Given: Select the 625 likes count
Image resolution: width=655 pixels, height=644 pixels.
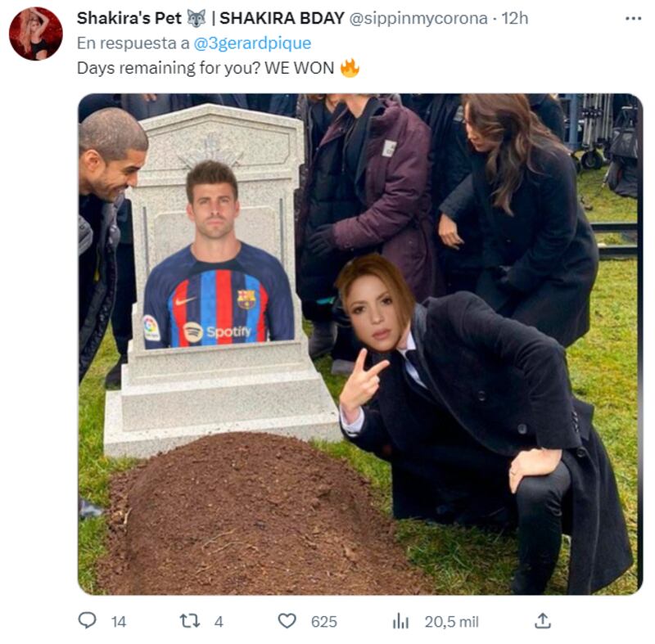Looking at the screenshot, I should coord(323,622).
